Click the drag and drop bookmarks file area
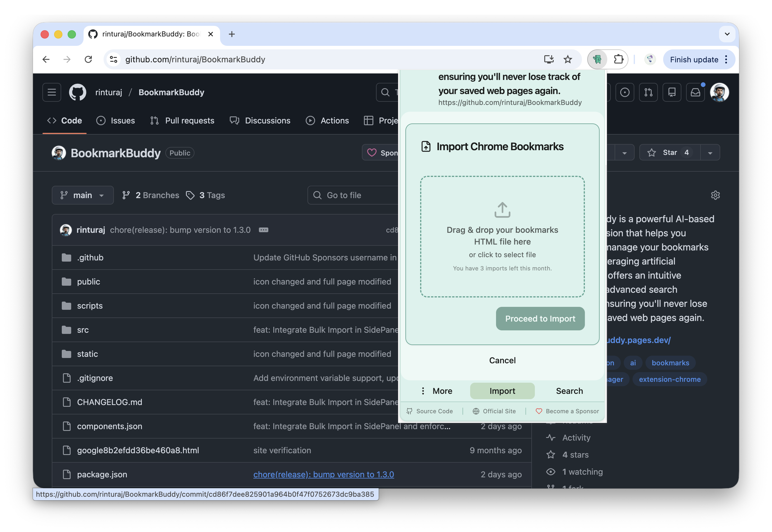Image resolution: width=772 pixels, height=532 pixels. 502,237
